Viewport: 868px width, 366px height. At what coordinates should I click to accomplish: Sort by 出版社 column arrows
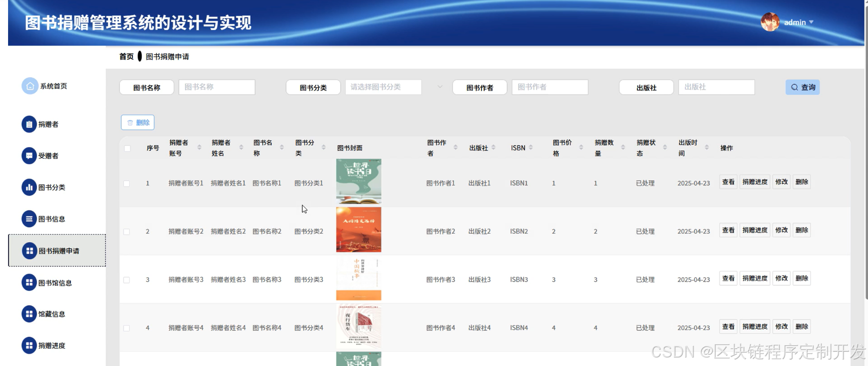[x=494, y=148]
